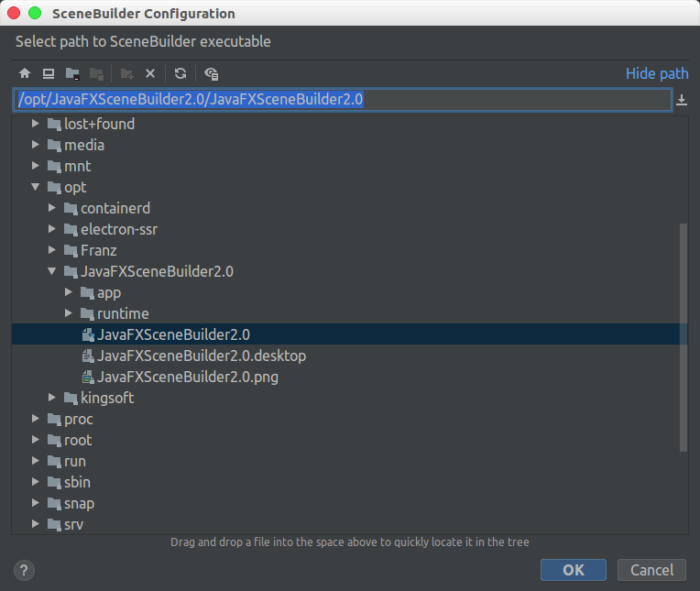
Task: Collapse the JavaFXSceneBuilder2.0 folder
Action: click(x=52, y=271)
